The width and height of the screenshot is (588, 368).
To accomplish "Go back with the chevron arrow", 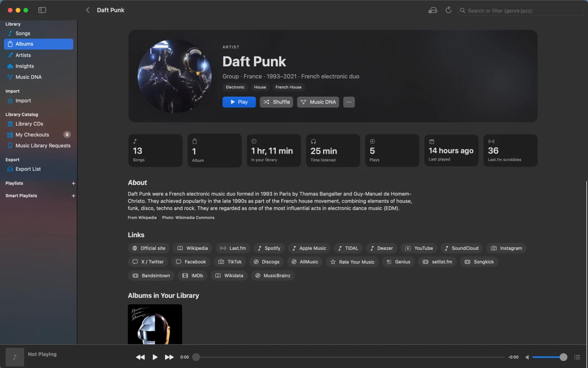I will tap(87, 10).
